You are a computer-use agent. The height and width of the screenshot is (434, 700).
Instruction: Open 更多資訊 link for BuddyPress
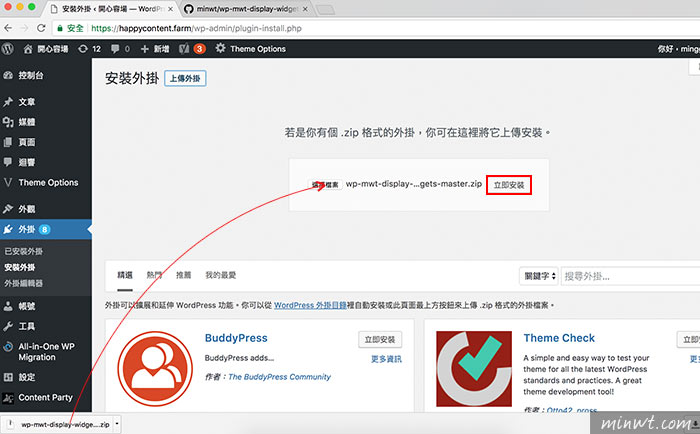[387, 359]
